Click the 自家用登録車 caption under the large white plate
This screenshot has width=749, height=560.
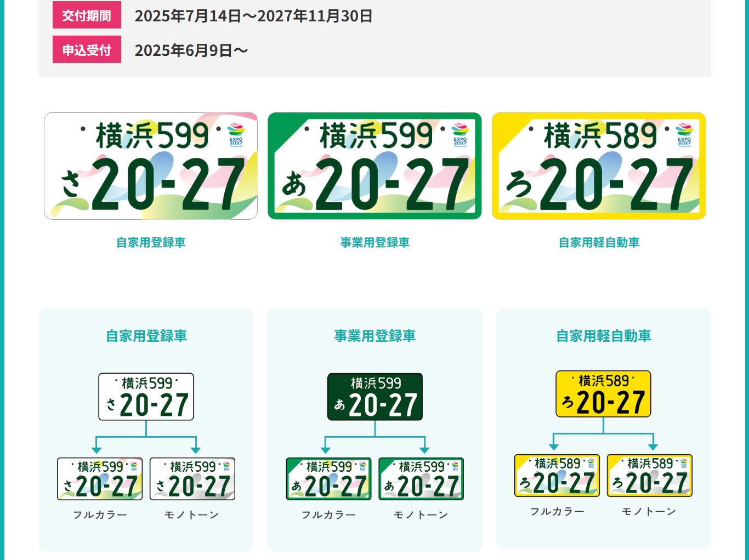[151, 242]
